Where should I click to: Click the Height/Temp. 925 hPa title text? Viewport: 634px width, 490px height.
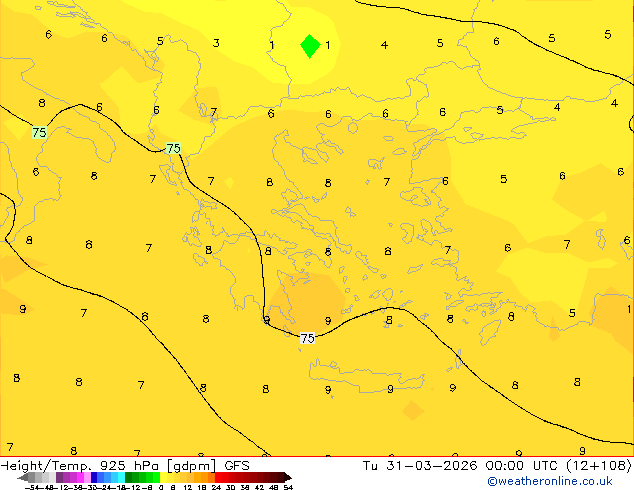[x=79, y=466]
